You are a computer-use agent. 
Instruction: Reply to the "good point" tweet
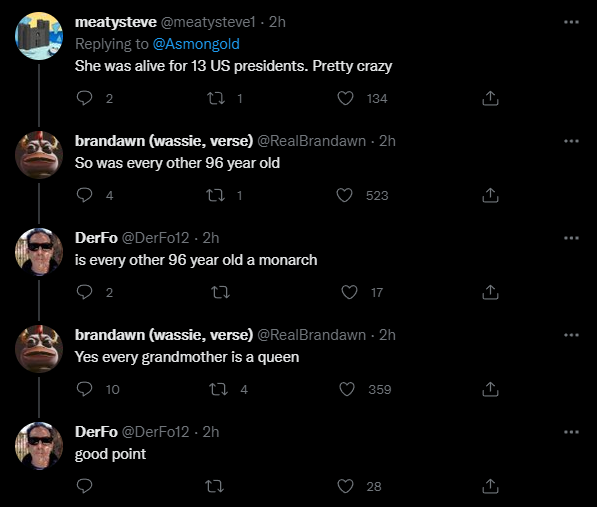84,486
